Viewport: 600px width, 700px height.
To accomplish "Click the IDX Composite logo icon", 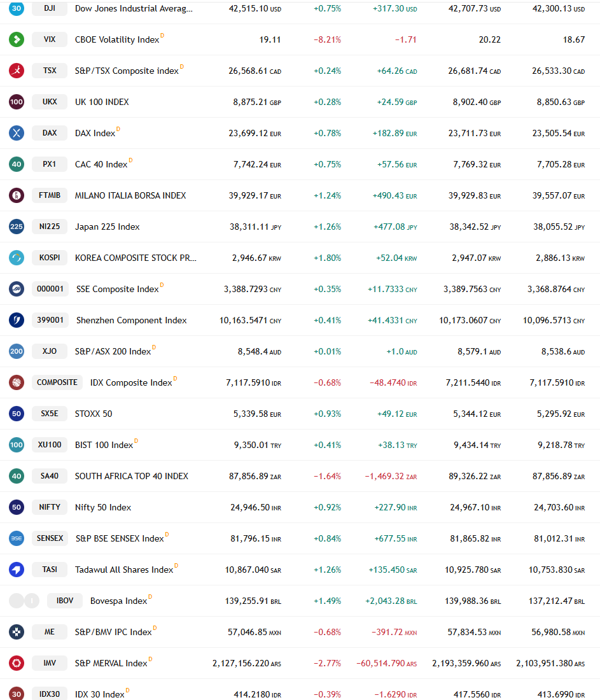I will 17,382.
